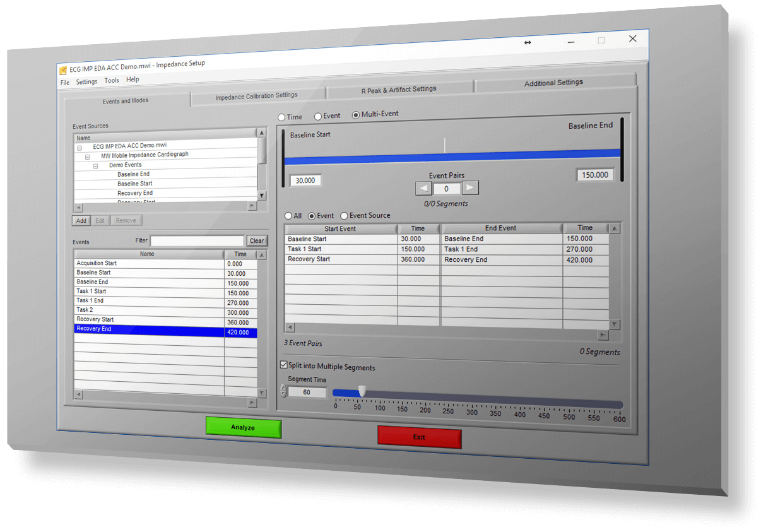The width and height of the screenshot is (761, 532).
Task: Select the Event Source radio button
Action: (345, 216)
